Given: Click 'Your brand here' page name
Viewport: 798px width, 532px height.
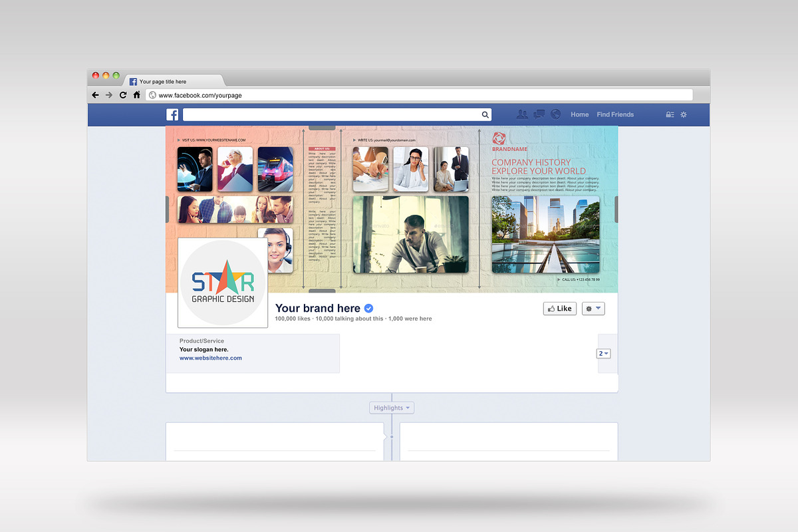Looking at the screenshot, I should click(x=318, y=308).
